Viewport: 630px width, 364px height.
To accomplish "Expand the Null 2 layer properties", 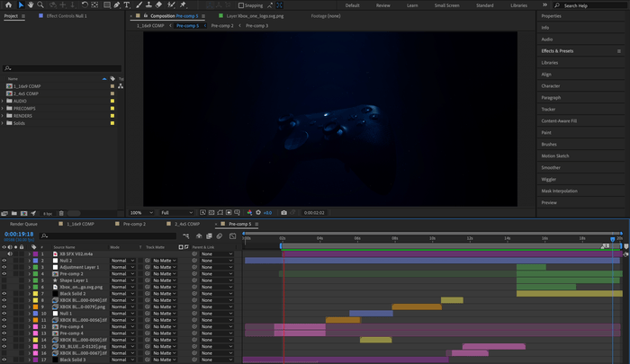I will coord(30,261).
